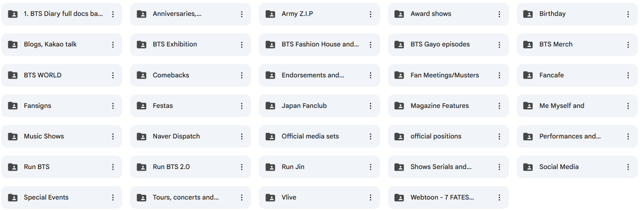This screenshot has height=210, width=644.
Task: Open three-dot menu for Social Media
Action: pos(628,167)
